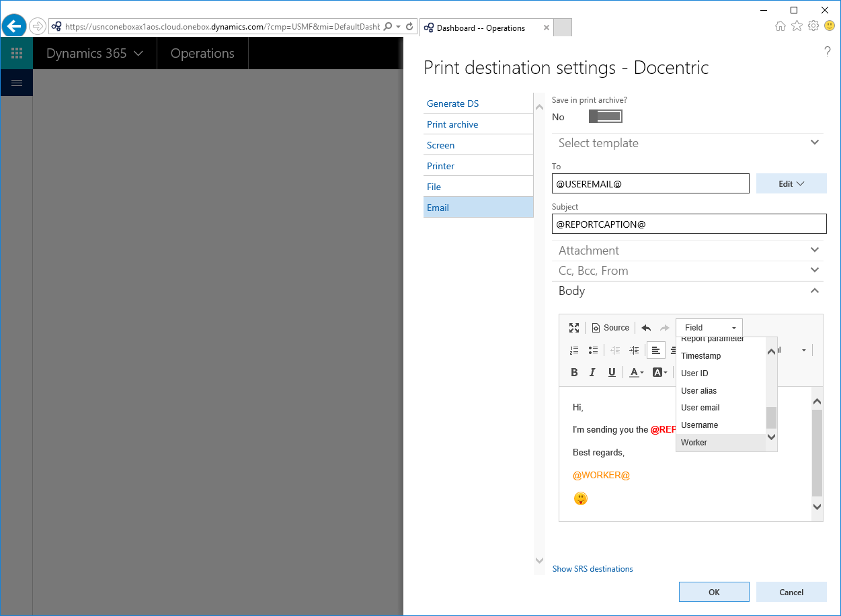Align text left in editor
The width and height of the screenshot is (841, 616).
point(656,350)
